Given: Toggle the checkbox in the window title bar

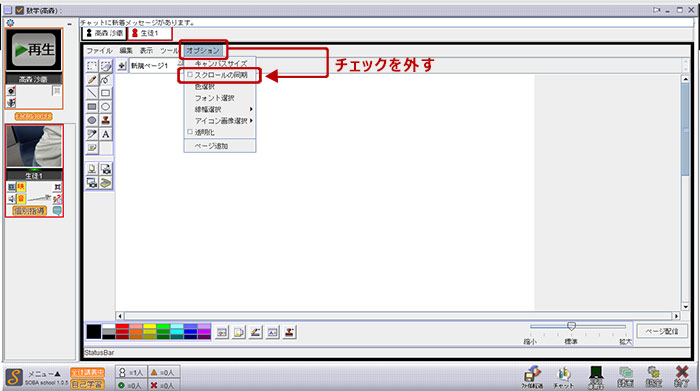Looking at the screenshot, I should tap(20, 10).
